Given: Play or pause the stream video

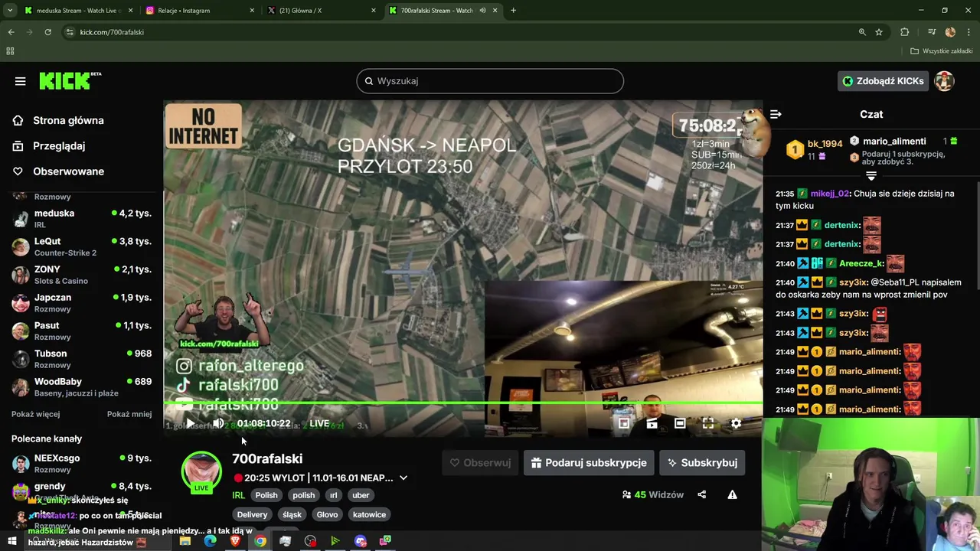Looking at the screenshot, I should tap(190, 423).
